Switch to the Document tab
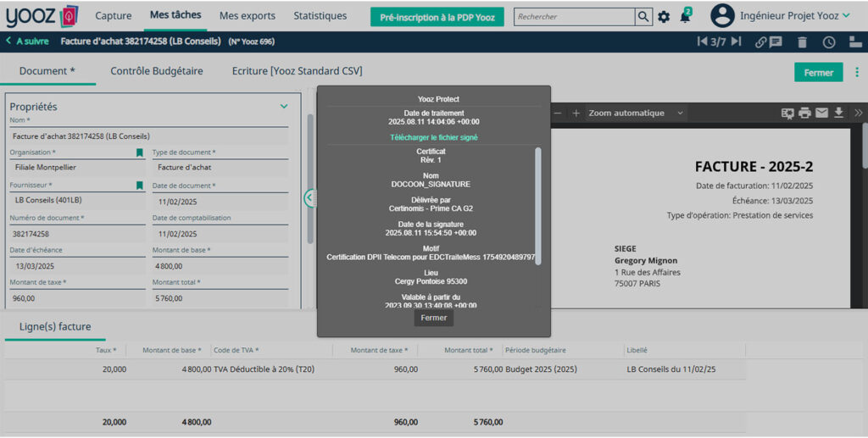 point(47,71)
